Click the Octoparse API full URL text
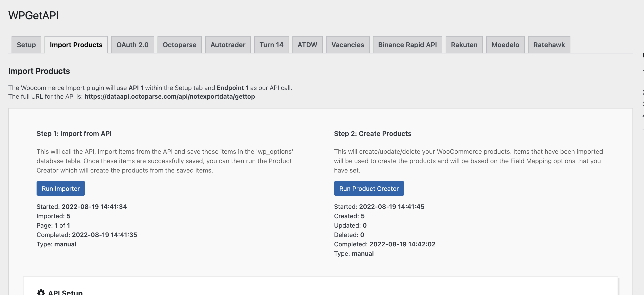 point(170,96)
